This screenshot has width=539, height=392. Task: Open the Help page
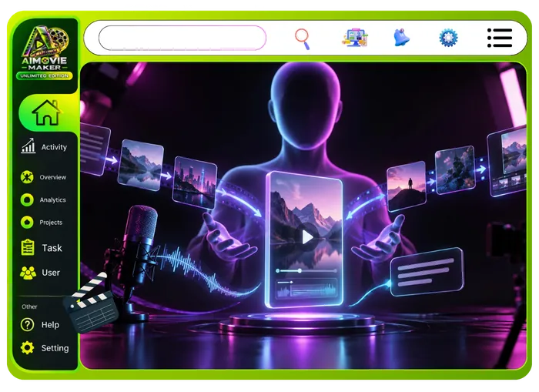(50, 324)
